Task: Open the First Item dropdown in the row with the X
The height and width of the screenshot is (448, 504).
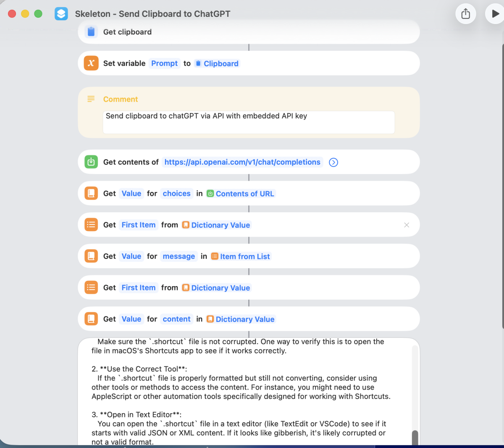Action: 139,225
